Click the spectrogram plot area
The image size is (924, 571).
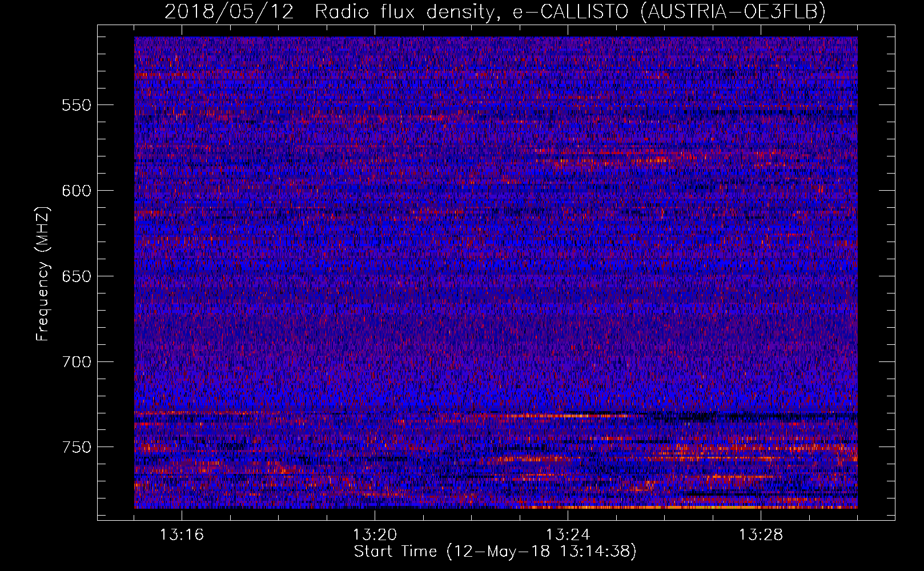[496, 272]
